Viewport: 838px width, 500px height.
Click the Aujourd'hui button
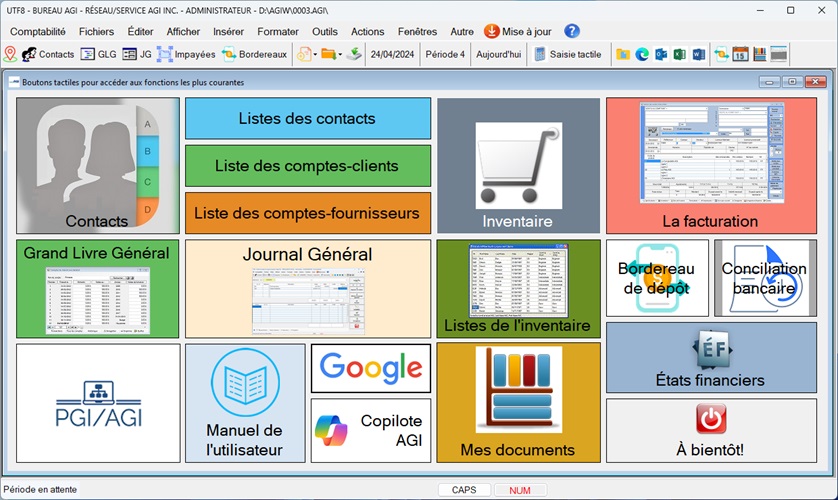point(499,54)
